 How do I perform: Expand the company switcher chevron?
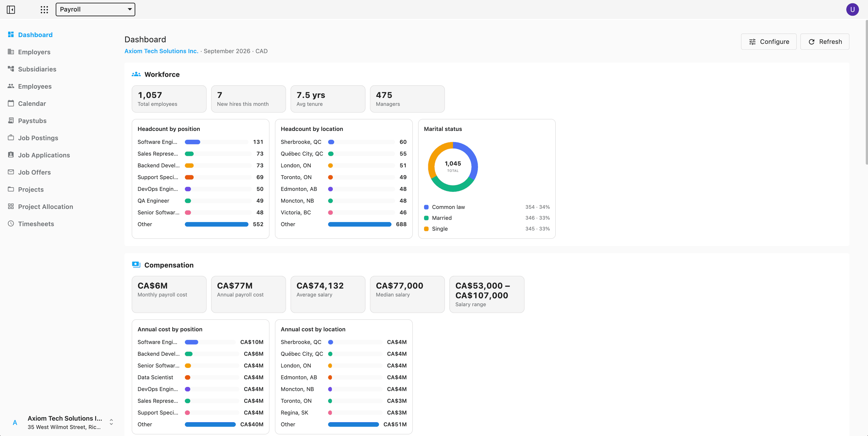(x=111, y=422)
